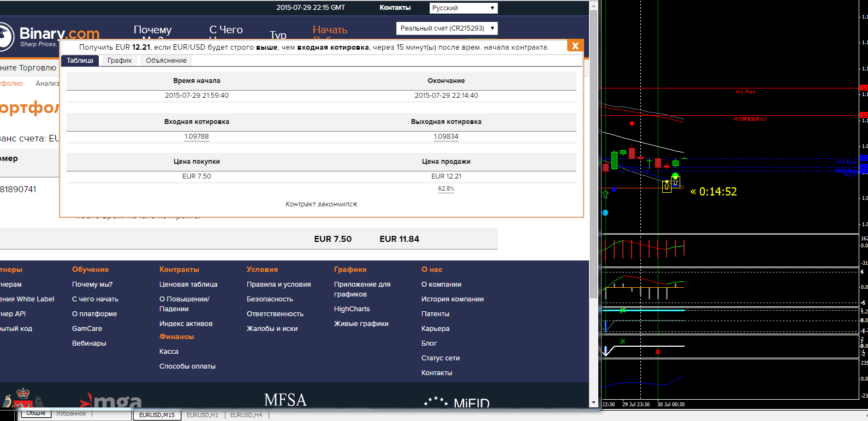Open the История компании footer link
868x421 pixels.
[453, 299]
